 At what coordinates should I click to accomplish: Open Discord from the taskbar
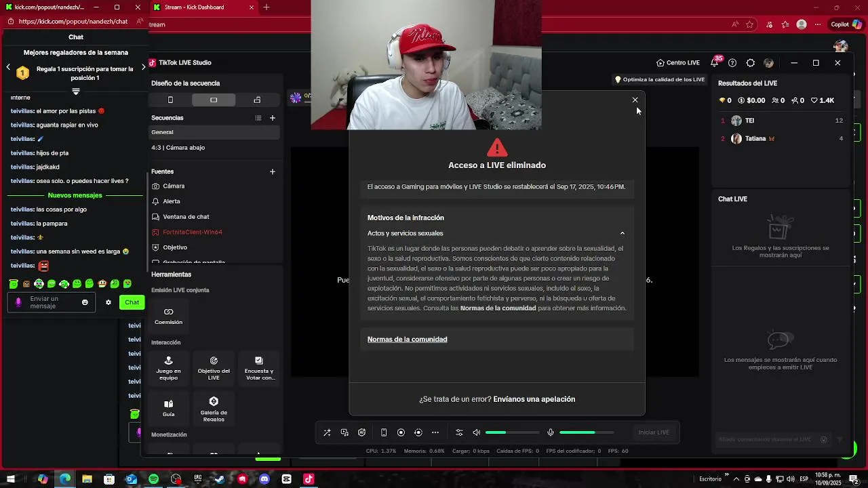264,479
